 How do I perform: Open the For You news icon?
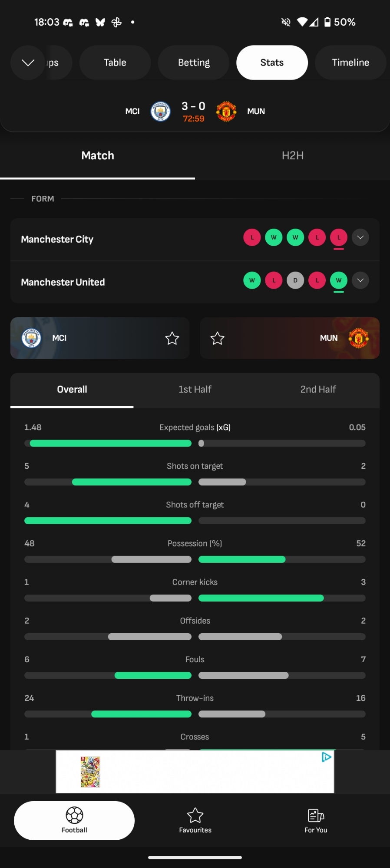pos(316,815)
